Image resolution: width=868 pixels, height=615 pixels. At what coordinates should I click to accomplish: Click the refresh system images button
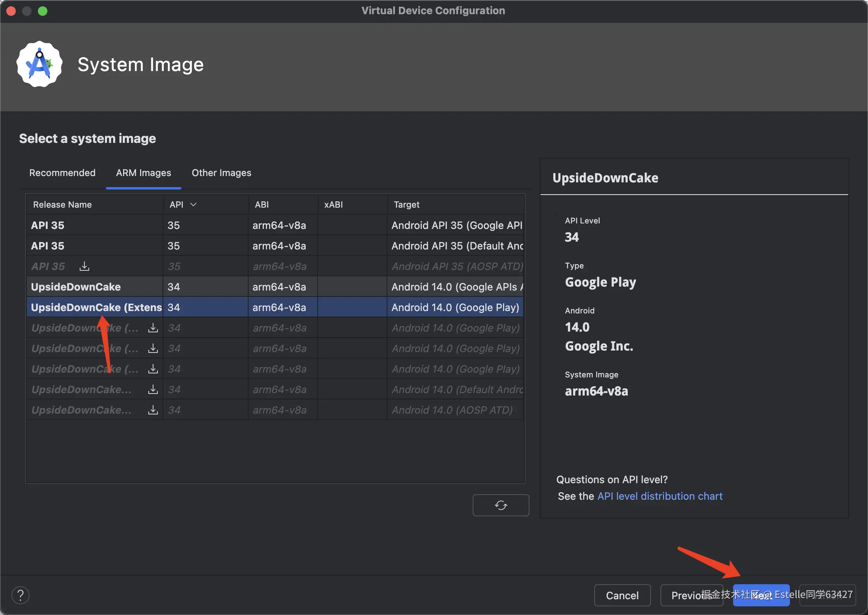pyautogui.click(x=501, y=505)
